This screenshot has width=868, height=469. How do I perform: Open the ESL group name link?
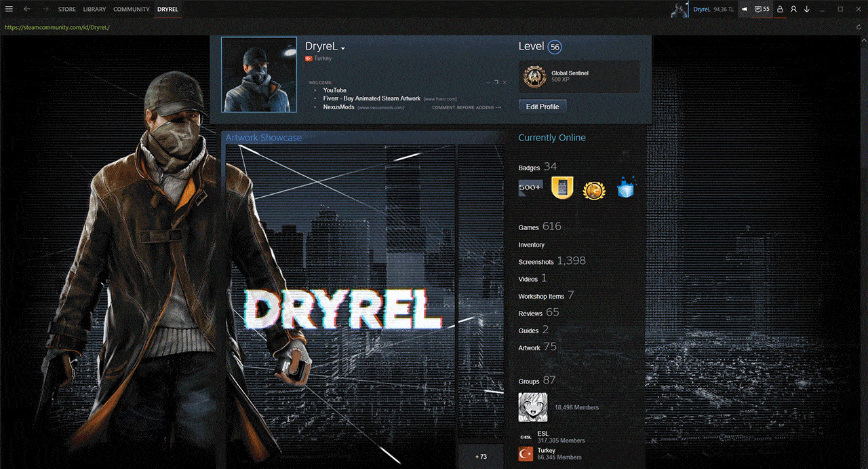tap(542, 433)
